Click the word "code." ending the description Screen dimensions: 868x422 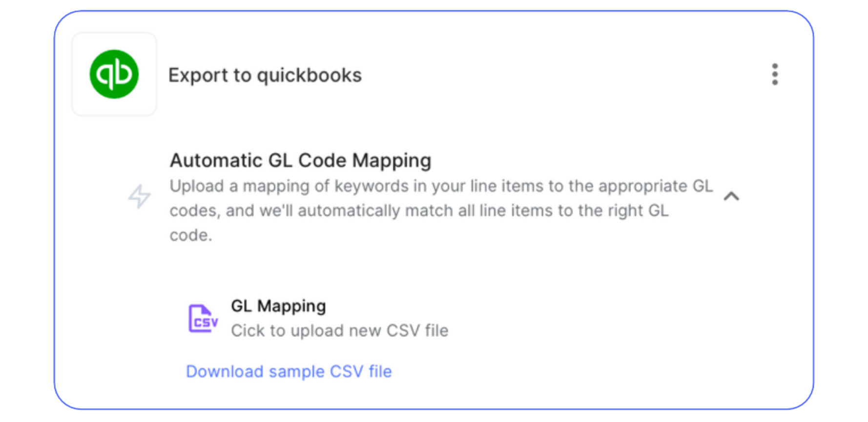click(x=191, y=235)
